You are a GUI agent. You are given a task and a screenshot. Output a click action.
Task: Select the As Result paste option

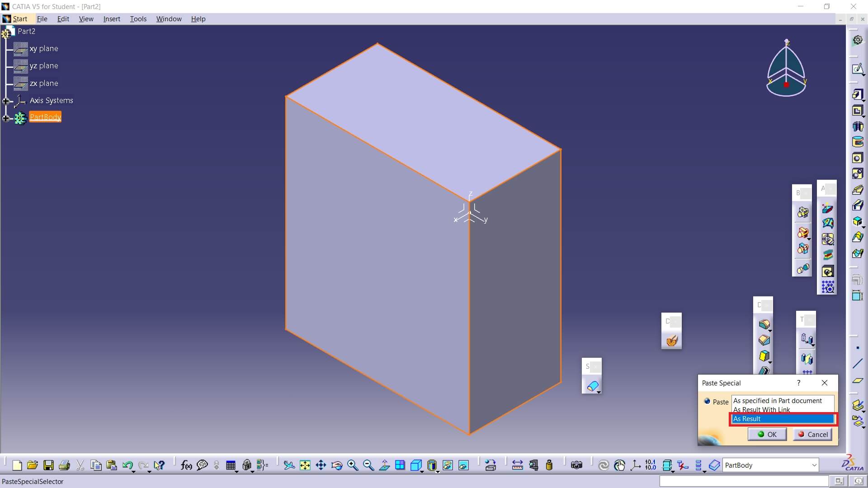[783, 419]
